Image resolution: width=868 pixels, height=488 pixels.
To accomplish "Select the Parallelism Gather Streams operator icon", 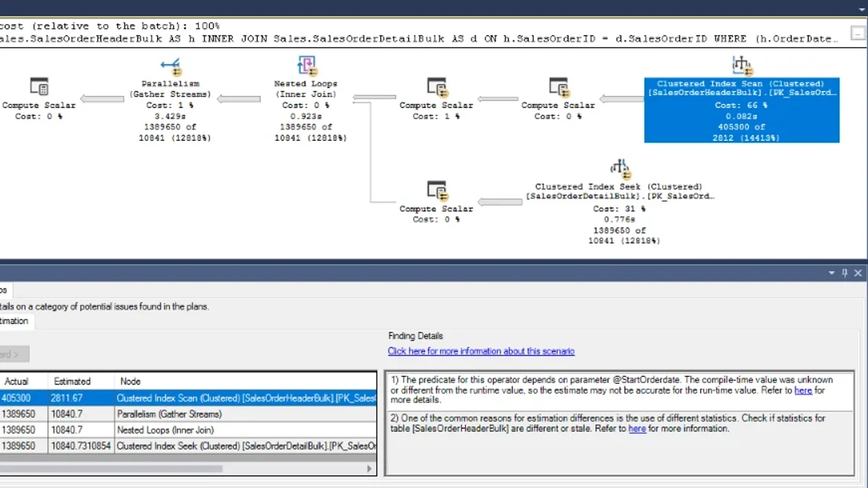I will [170, 68].
